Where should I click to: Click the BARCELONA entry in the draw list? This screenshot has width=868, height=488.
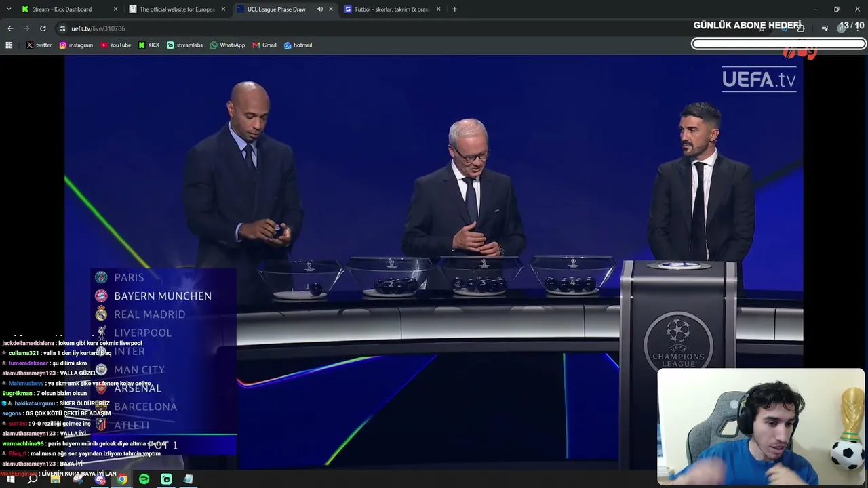[x=145, y=407]
